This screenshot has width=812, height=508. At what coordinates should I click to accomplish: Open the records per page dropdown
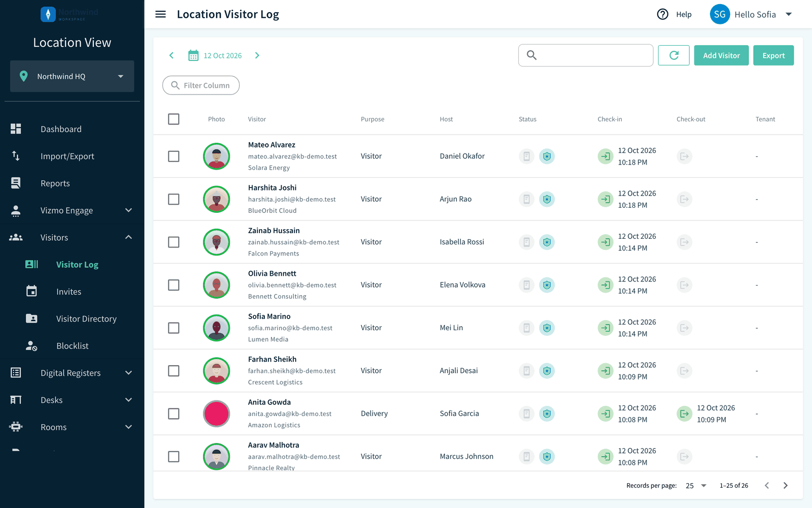pyautogui.click(x=696, y=486)
